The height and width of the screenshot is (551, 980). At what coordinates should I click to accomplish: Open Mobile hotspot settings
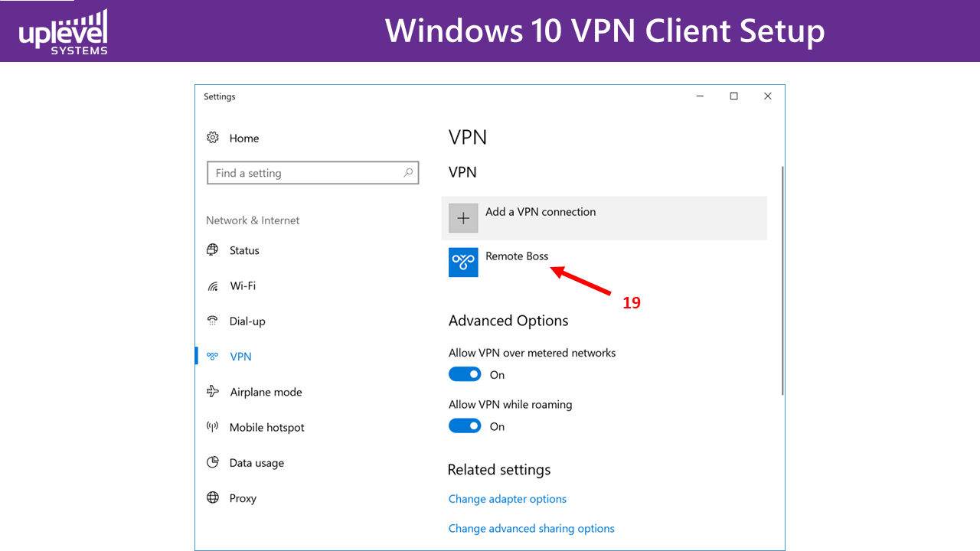267,428
